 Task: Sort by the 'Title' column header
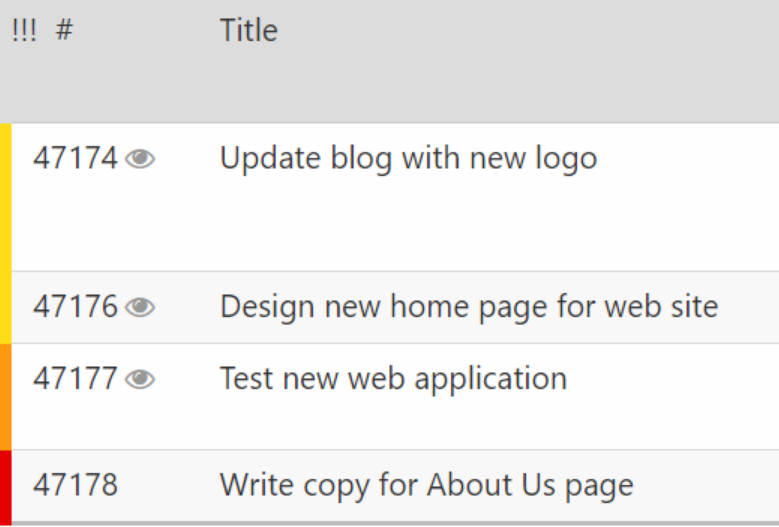pyautogui.click(x=248, y=30)
